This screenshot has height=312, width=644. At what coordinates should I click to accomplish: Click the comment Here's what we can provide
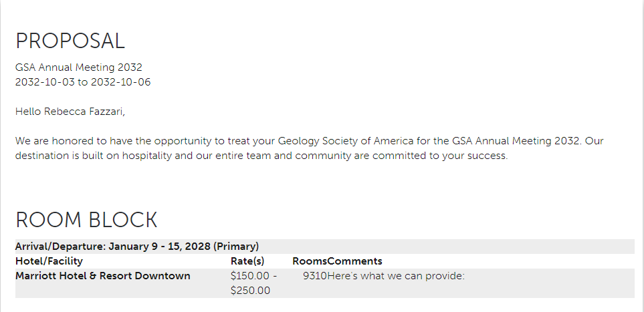[x=396, y=276]
